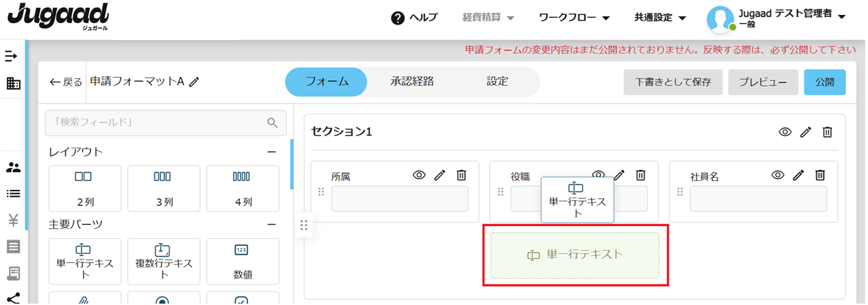
Task: Open the company building sidebar icon
Action: (x=13, y=84)
